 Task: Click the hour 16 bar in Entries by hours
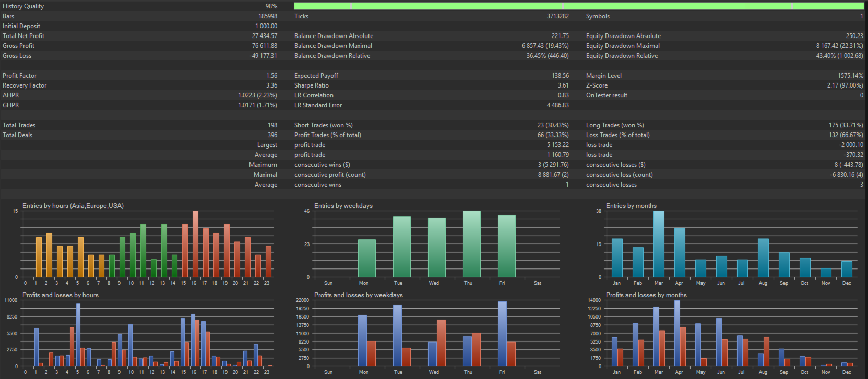(195, 244)
